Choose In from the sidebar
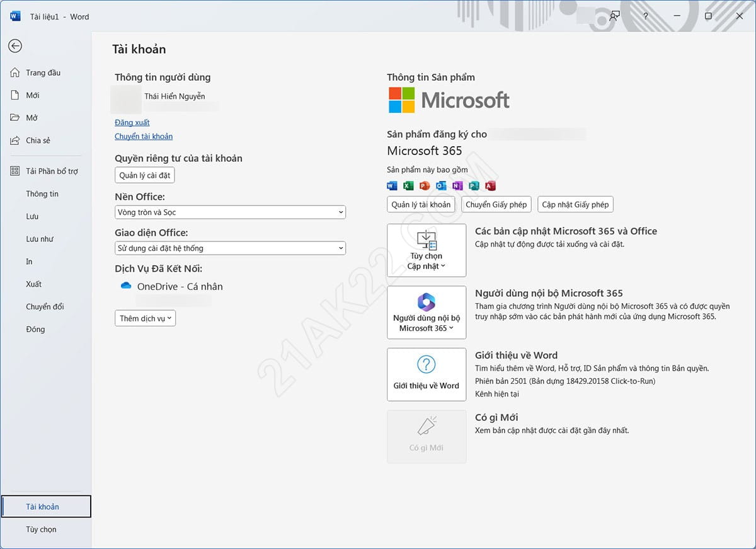This screenshot has width=756, height=549. [x=29, y=262]
